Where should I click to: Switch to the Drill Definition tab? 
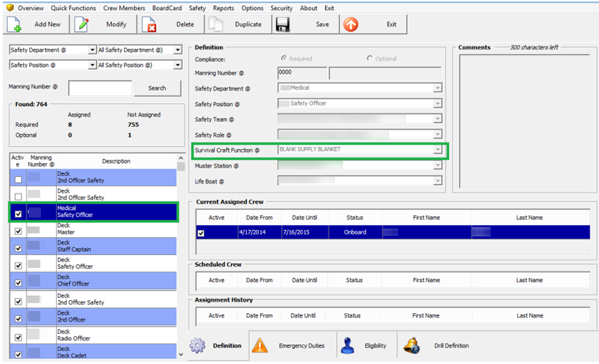(x=436, y=345)
